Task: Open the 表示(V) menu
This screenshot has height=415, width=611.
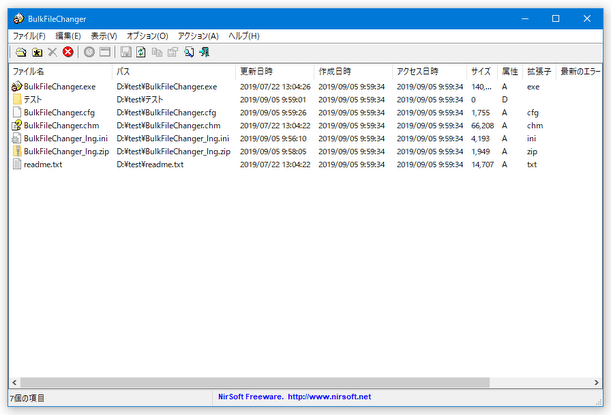Action: point(104,36)
